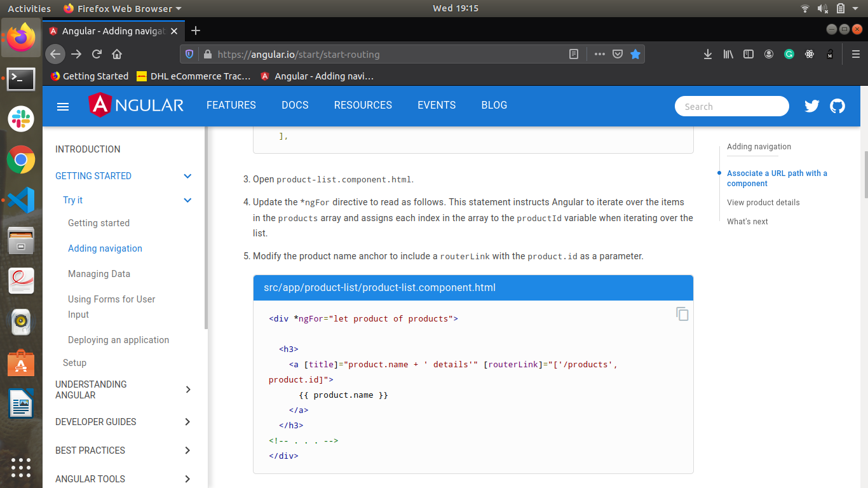Toggle the Firefox sidebar view

[x=749, y=54]
